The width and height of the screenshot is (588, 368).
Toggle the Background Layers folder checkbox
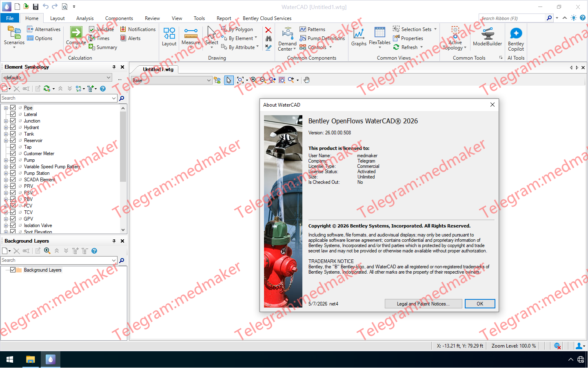click(x=13, y=270)
